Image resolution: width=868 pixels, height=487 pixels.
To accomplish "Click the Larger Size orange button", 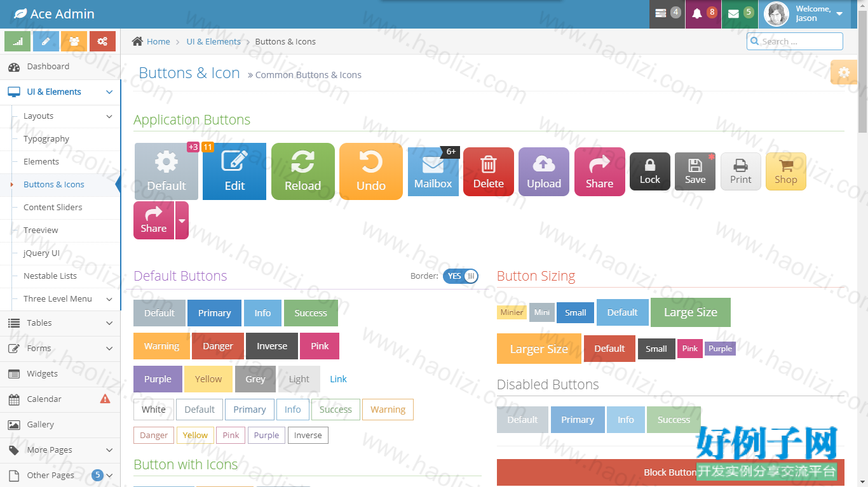I will [539, 349].
